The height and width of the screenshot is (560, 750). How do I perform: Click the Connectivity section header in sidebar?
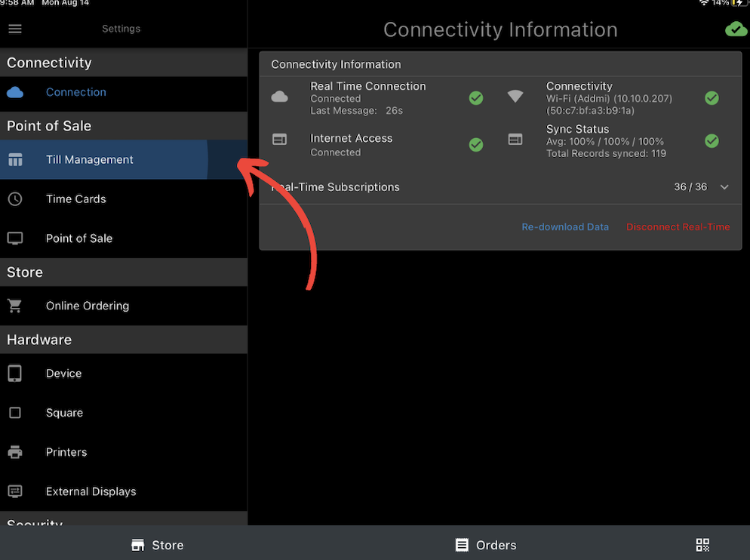pos(124,63)
